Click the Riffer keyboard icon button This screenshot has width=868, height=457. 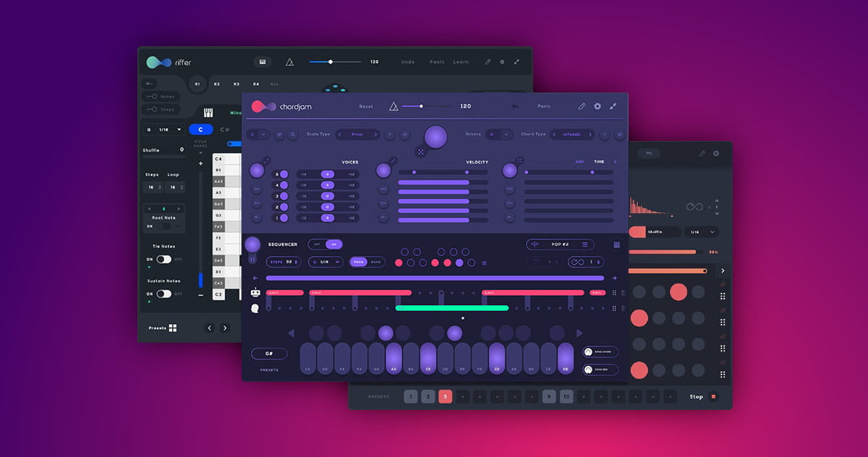point(262,62)
